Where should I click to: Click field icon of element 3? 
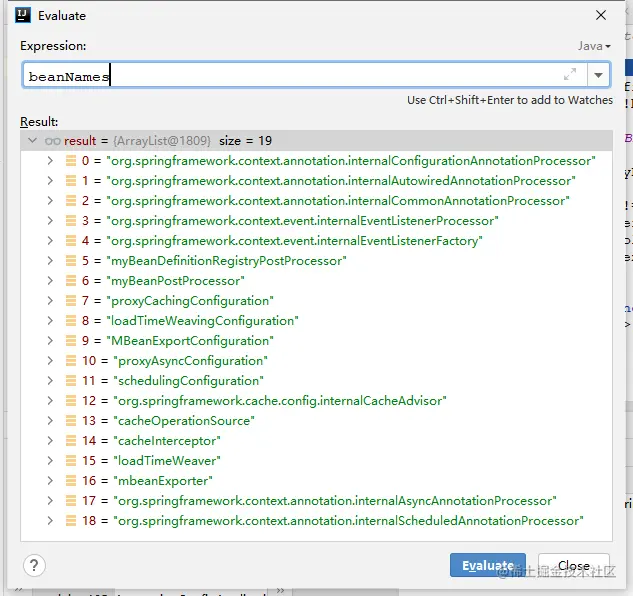(71, 220)
